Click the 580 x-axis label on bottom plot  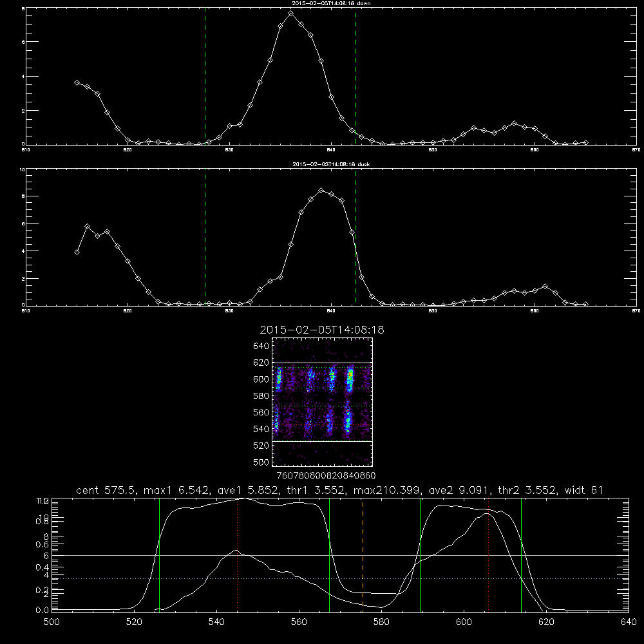click(x=381, y=622)
